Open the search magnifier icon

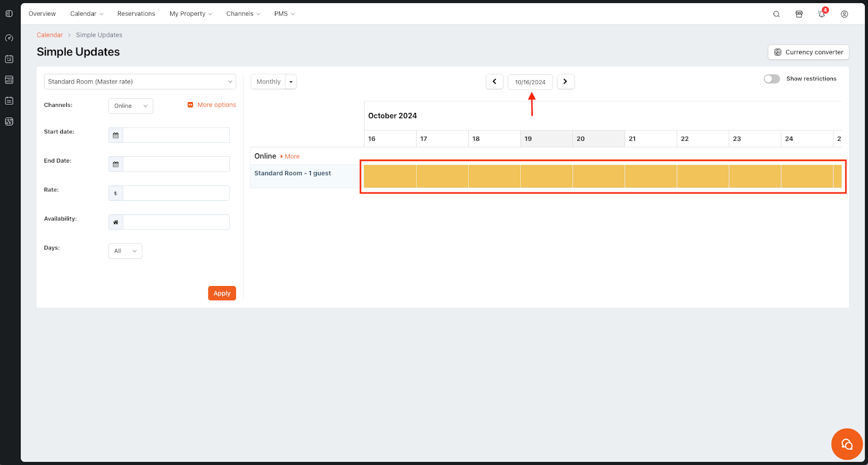[x=776, y=14]
